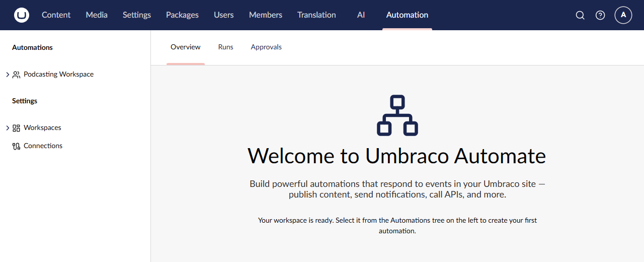The width and height of the screenshot is (644, 262).
Task: Click the Umbraco logo icon
Action: tap(22, 15)
